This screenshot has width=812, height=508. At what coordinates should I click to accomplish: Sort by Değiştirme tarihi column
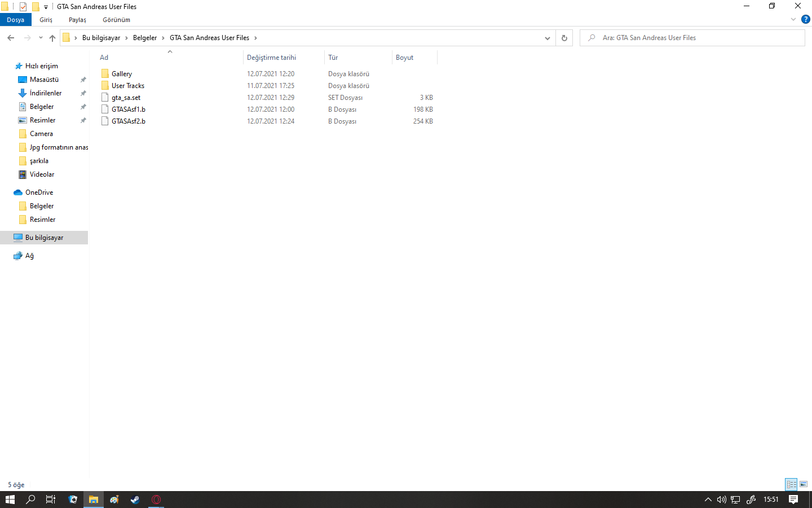coord(284,58)
